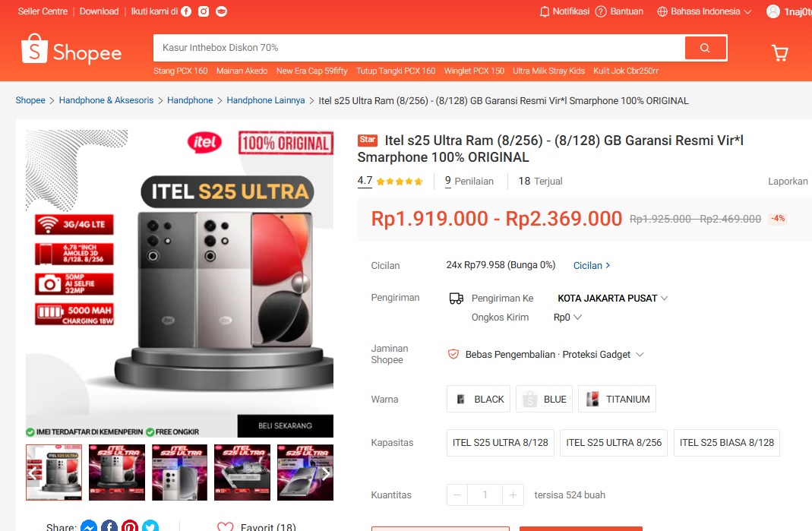Click the Bantuan help icon

601,11
